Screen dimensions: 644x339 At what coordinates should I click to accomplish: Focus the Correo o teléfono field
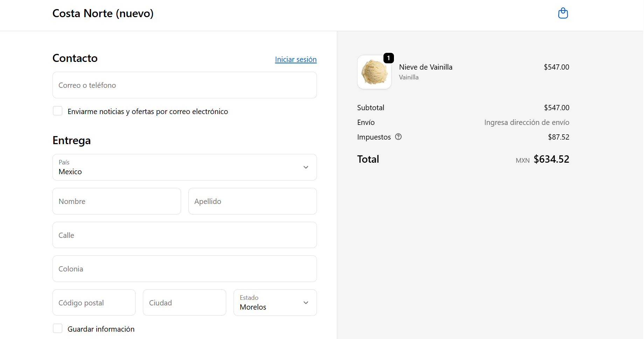185,85
